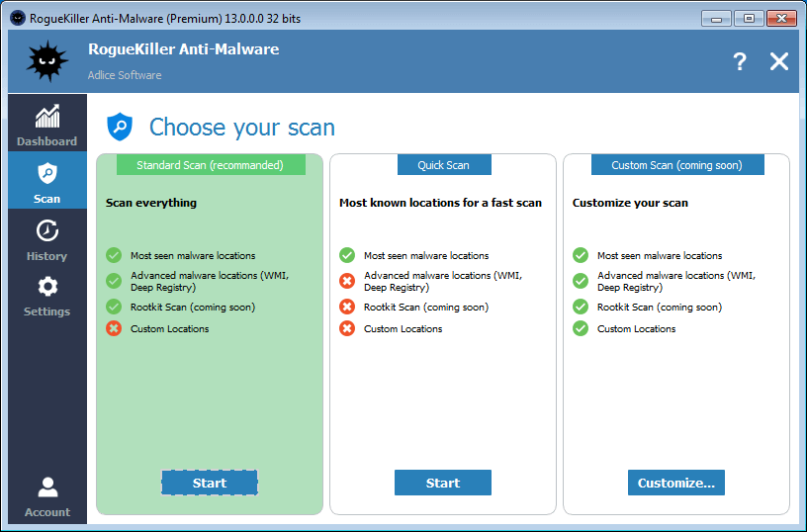This screenshot has width=807, height=532.
Task: Click the white X in blue header
Action: click(x=779, y=61)
